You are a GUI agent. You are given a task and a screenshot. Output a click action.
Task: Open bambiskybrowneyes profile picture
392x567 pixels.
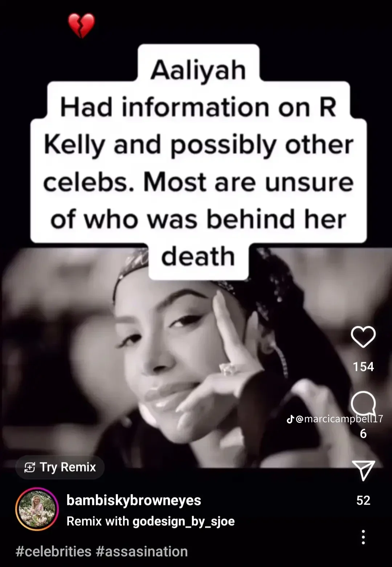(37, 509)
